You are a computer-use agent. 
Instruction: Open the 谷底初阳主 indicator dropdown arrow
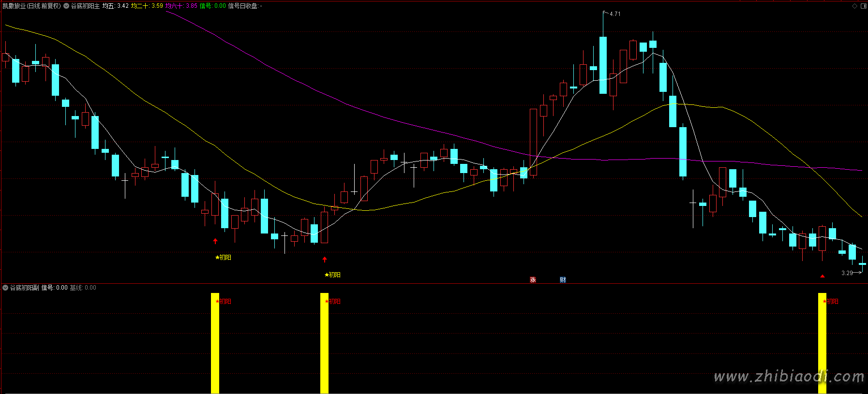[x=66, y=6]
